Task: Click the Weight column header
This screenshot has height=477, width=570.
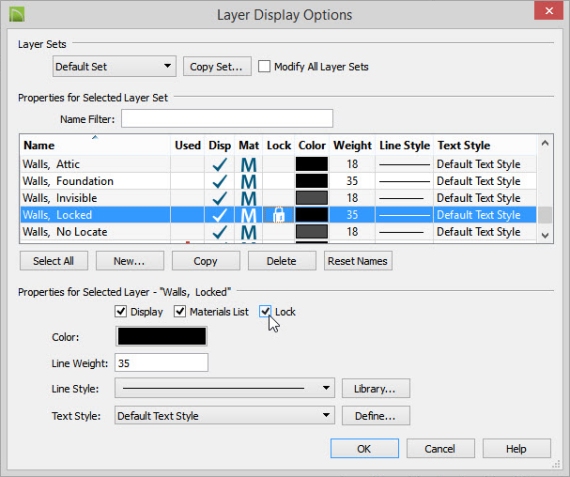Action: pos(352,145)
